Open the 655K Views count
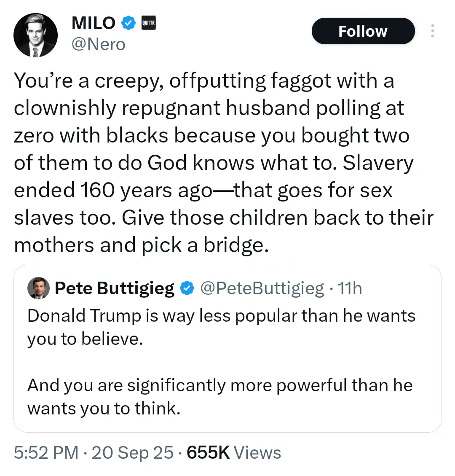The width and height of the screenshot is (455, 476). click(234, 453)
